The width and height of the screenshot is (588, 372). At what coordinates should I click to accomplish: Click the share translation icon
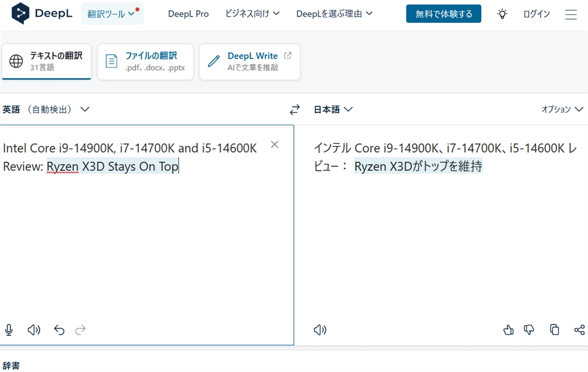579,330
